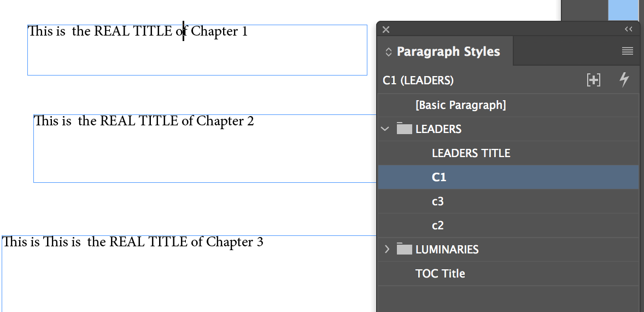The width and height of the screenshot is (644, 312).
Task: Select the LEADERS TITLE paragraph style
Action: click(471, 153)
